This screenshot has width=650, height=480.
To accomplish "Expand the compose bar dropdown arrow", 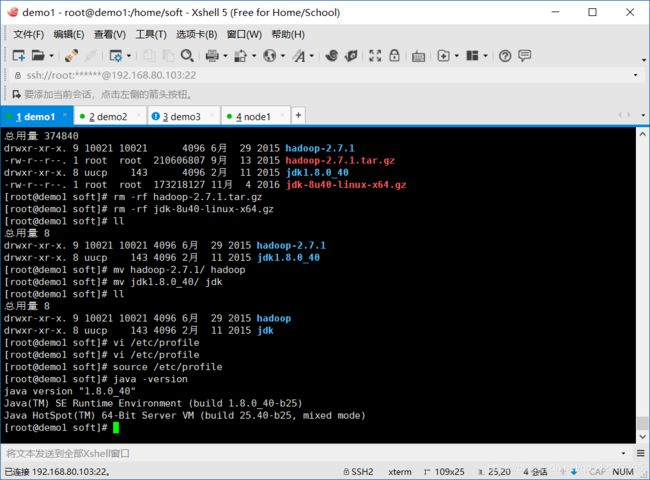I will click(623, 453).
